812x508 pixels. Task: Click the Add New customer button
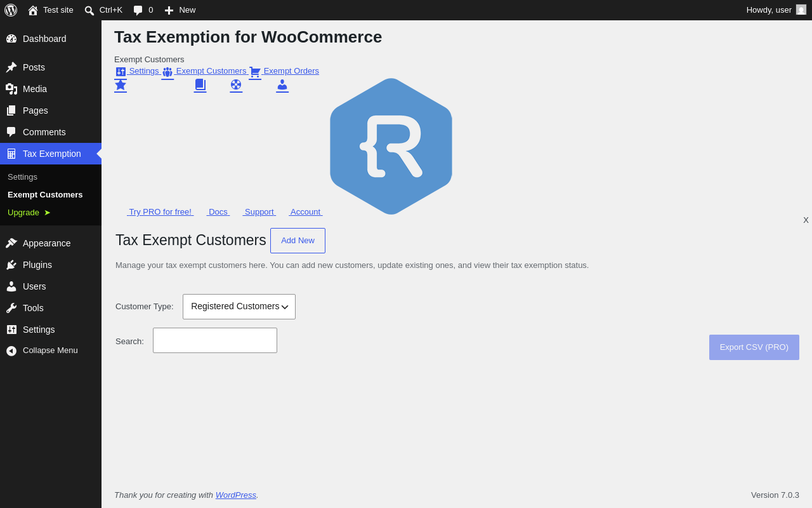298,241
